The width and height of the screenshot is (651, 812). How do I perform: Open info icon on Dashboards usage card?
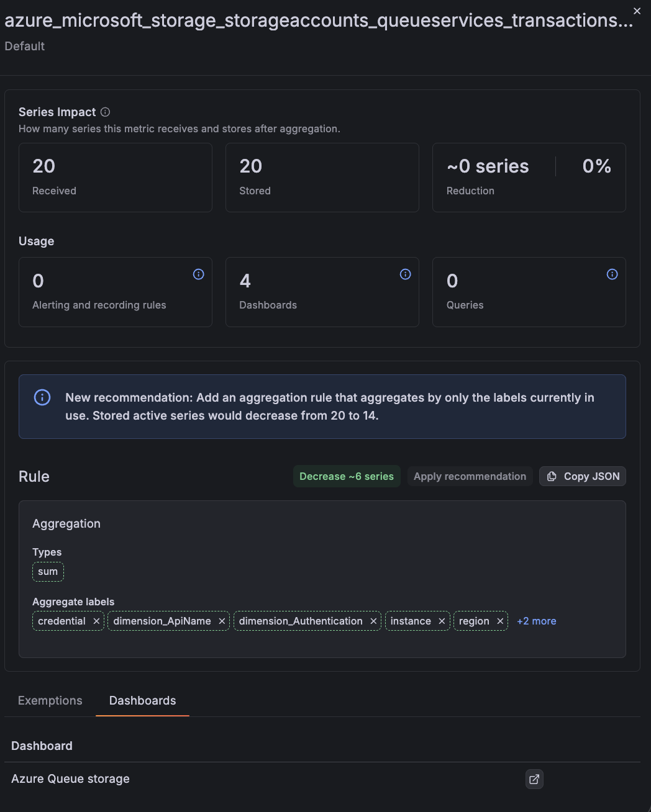pyautogui.click(x=406, y=274)
